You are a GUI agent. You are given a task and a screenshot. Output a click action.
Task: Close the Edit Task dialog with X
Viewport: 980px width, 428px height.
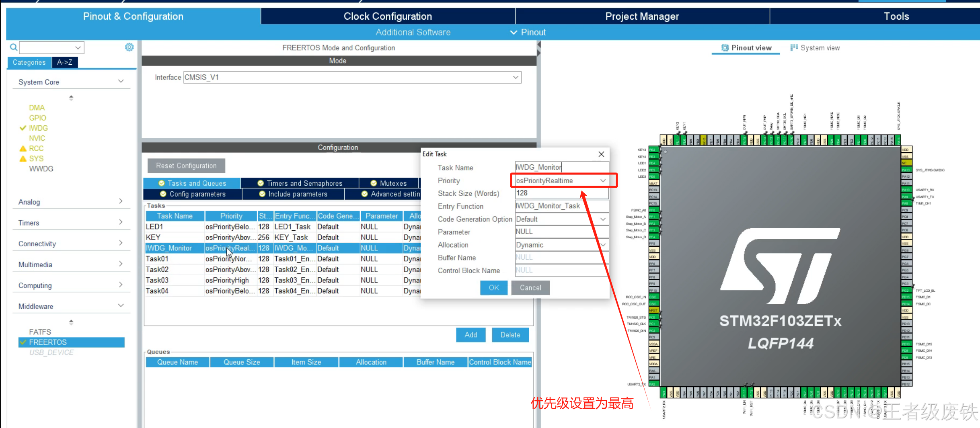[x=601, y=154]
